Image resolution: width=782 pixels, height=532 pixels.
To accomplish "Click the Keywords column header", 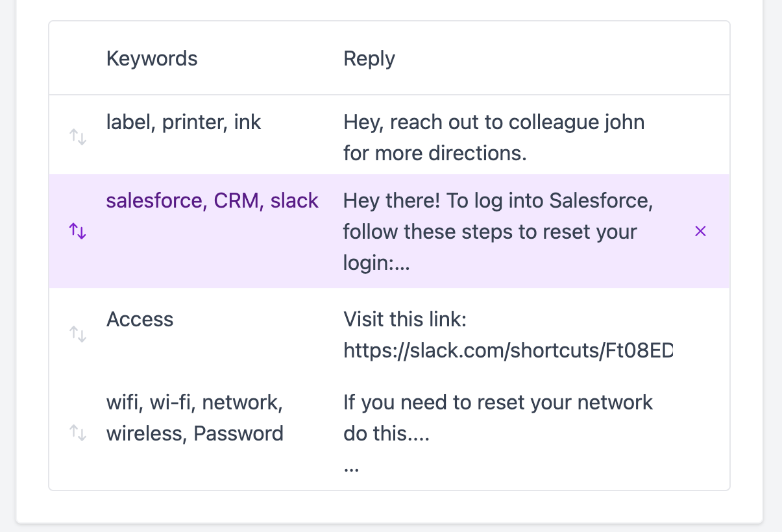I will pyautogui.click(x=152, y=58).
